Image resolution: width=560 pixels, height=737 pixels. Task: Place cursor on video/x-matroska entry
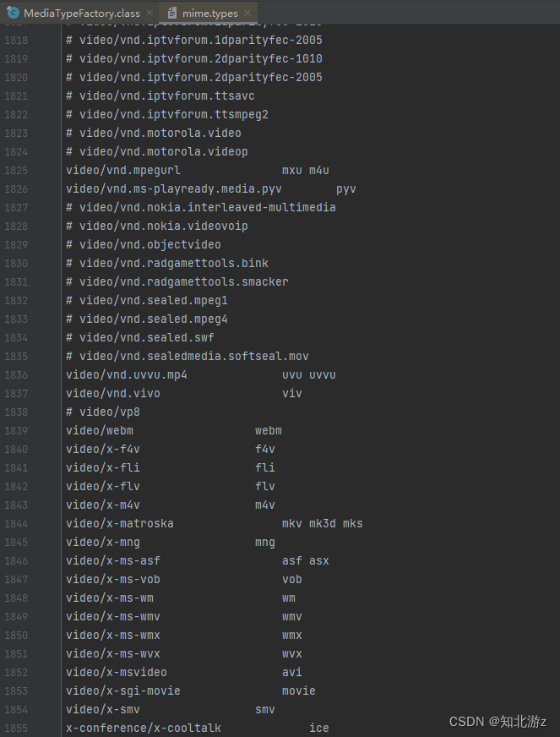120,524
